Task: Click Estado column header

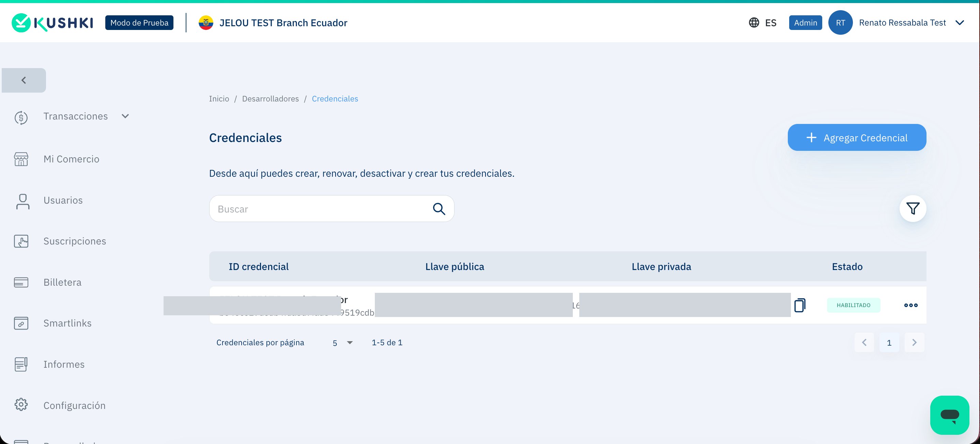Action: (x=847, y=267)
